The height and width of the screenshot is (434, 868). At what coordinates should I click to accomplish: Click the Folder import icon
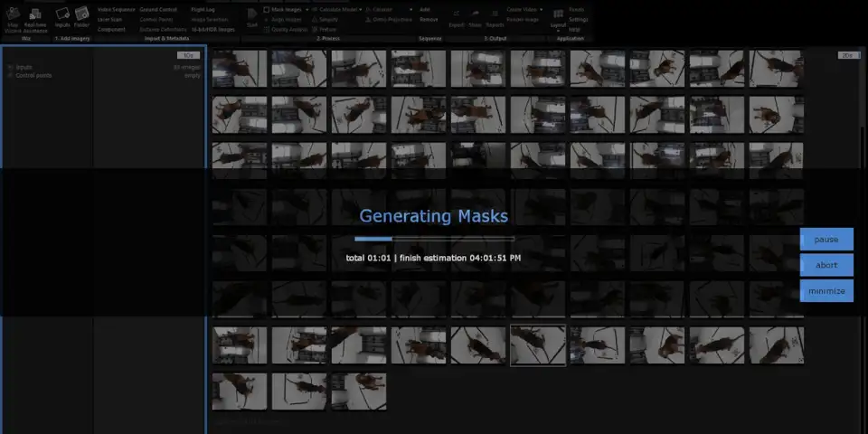(81, 16)
